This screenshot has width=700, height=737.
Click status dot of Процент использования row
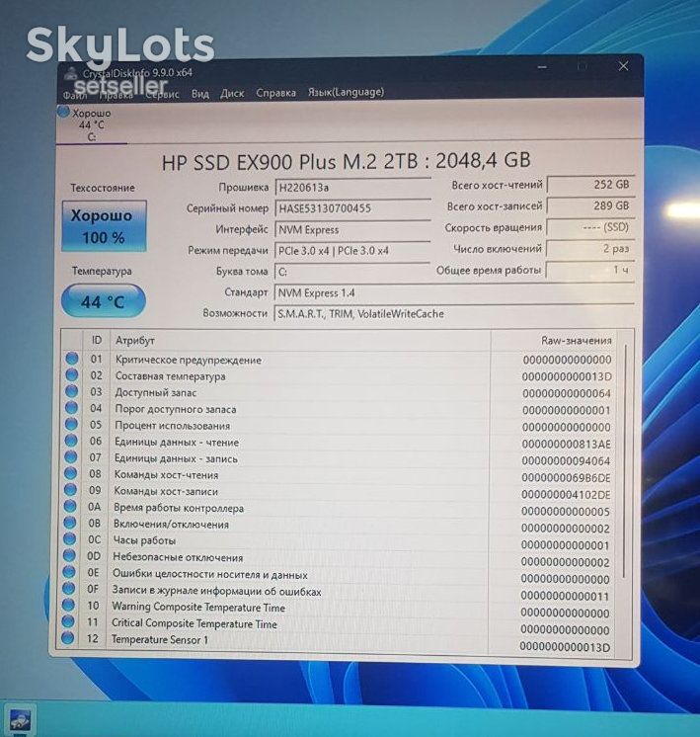tap(71, 424)
